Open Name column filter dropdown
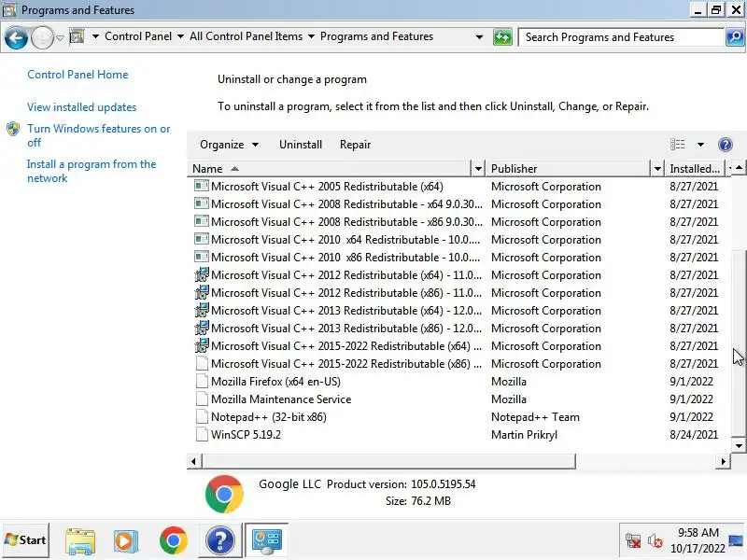Viewport: 747px width, 560px height. point(478,169)
